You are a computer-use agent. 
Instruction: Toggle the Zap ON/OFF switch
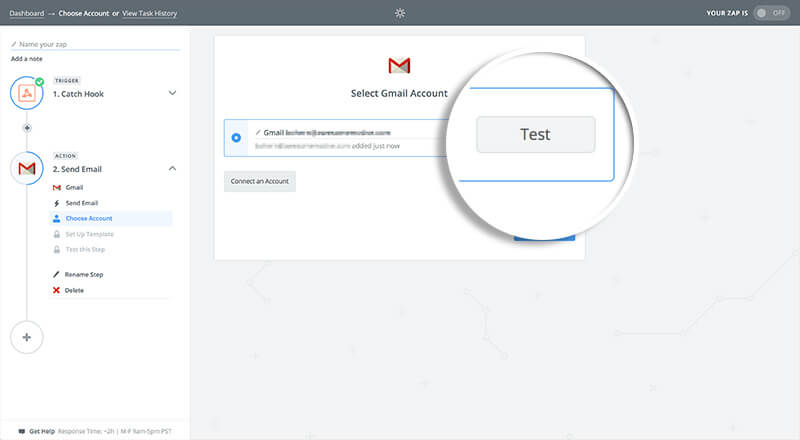[x=771, y=13]
